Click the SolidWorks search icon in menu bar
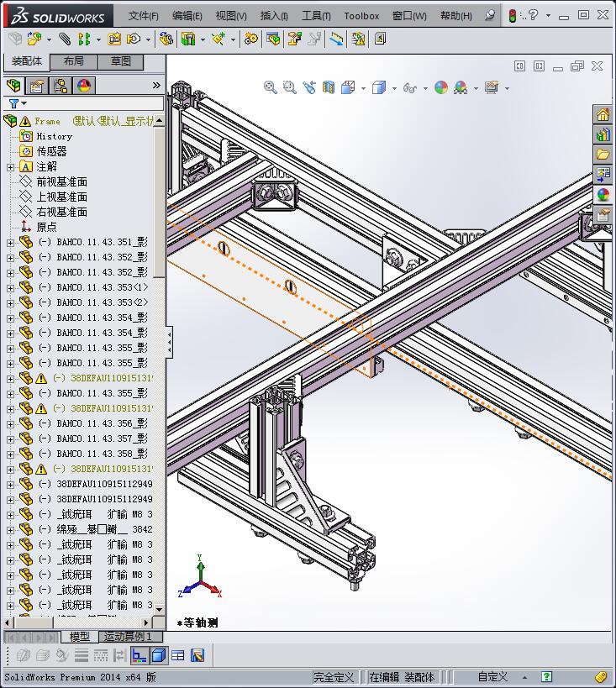The width and height of the screenshot is (616, 688). (x=490, y=15)
